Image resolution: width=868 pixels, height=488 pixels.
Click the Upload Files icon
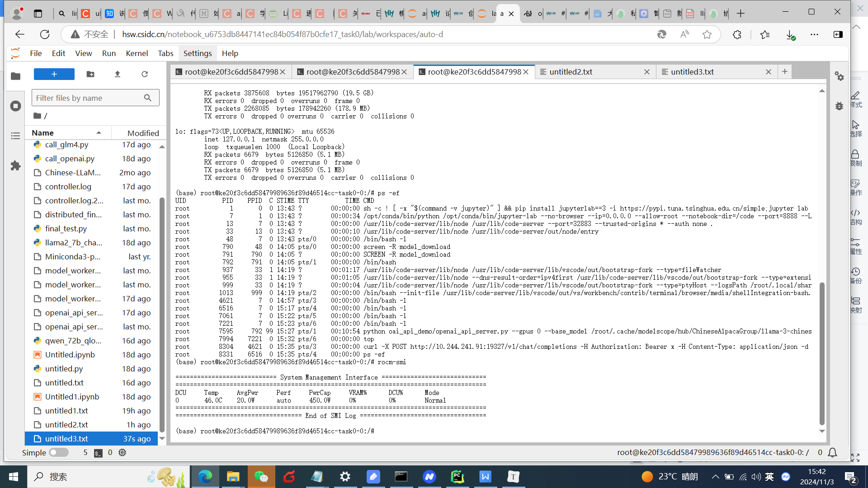(x=118, y=74)
